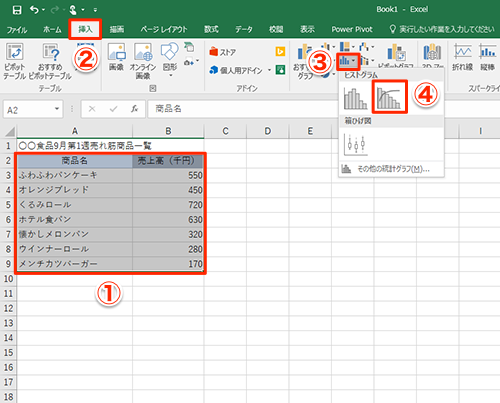Insert a 折れ線 sparkline
The width and height of the screenshot is (500, 403).
[463, 57]
